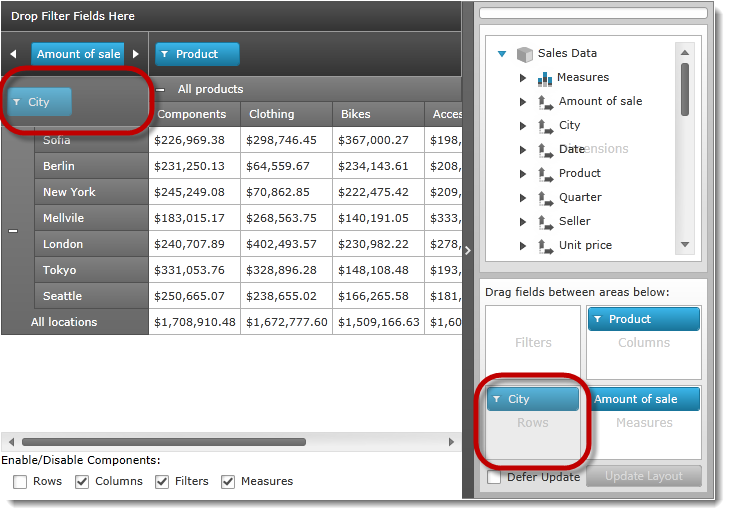Image resolution: width=730 pixels, height=515 pixels.
Task: Click filter icon on Product in Columns area
Action: (597, 319)
